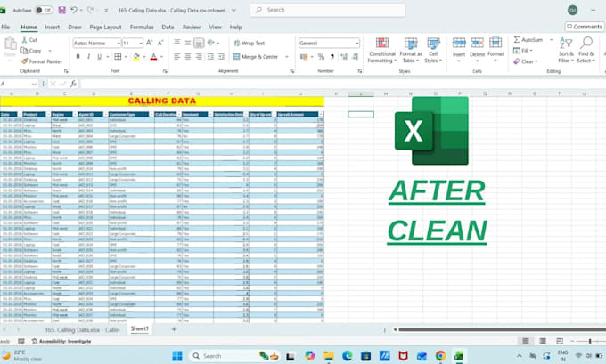Switch to Page Layout view icon
606x364 pixels.
[x=543, y=341]
